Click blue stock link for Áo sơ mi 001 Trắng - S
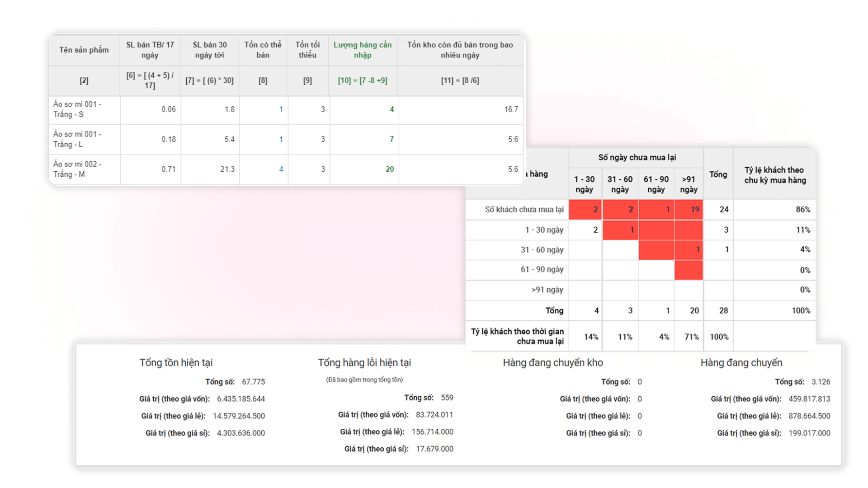Screen dimensions: 868x488 coord(281,109)
